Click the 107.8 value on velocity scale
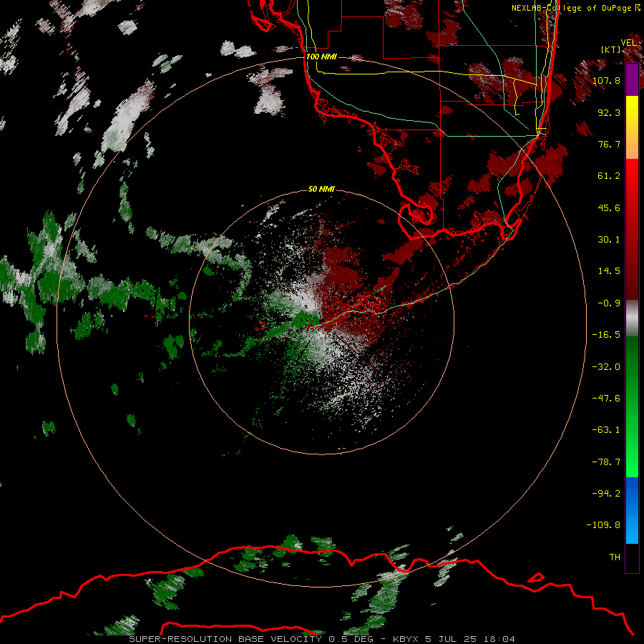This screenshot has height=644, width=644. (606, 80)
